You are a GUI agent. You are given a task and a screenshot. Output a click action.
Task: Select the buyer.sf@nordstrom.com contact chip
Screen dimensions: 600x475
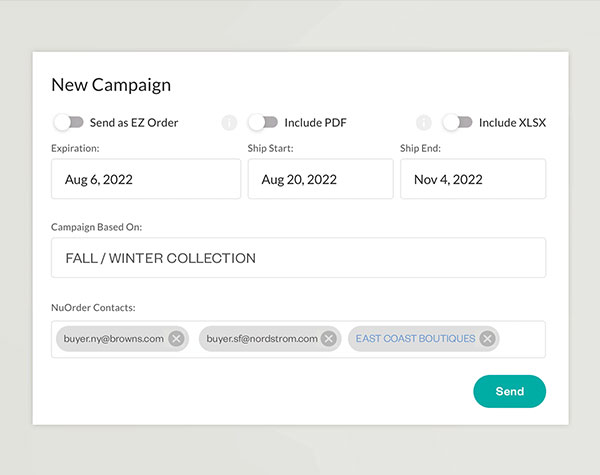point(262,339)
